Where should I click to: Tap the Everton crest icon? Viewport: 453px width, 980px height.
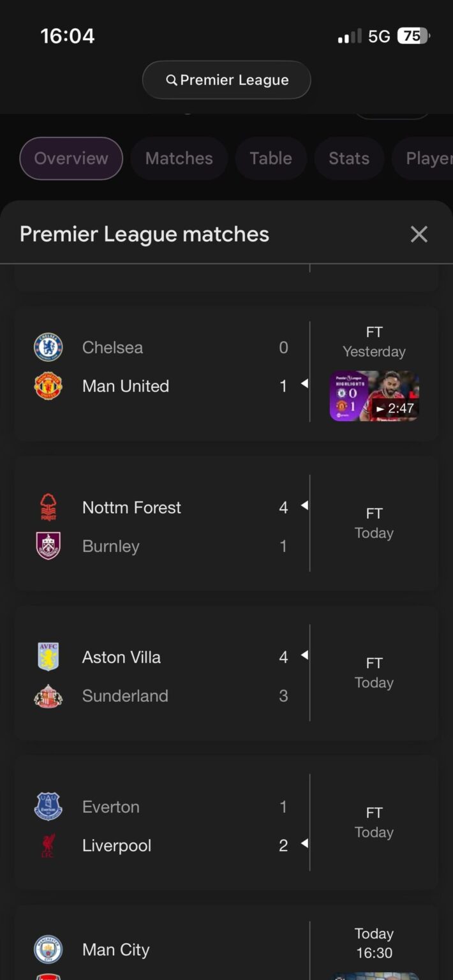click(x=48, y=806)
